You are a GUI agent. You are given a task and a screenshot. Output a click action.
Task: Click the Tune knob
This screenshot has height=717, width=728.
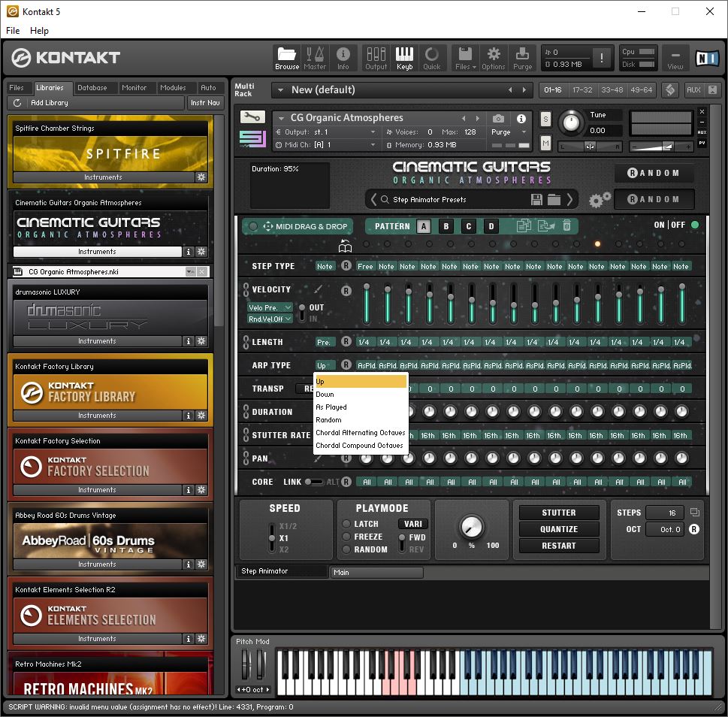571,123
